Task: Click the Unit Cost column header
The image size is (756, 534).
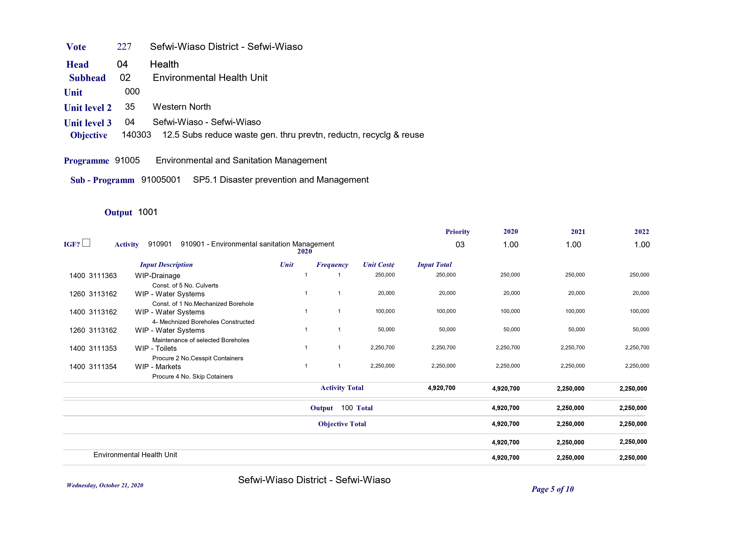Action: click(378, 265)
